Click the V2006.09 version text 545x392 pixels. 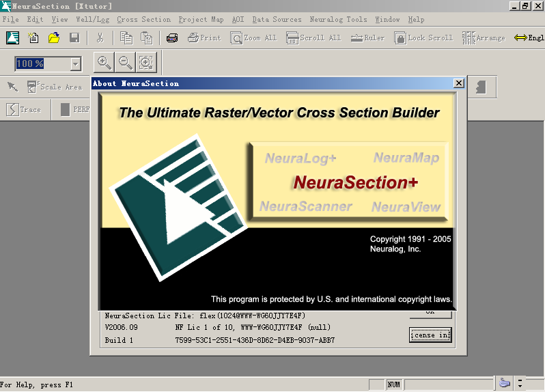click(122, 327)
